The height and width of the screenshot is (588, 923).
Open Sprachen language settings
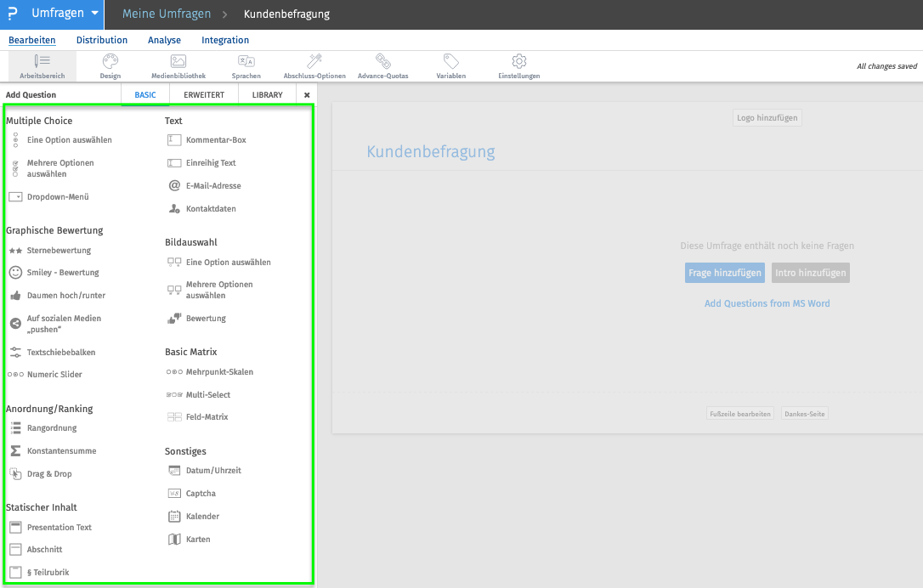[246, 66]
